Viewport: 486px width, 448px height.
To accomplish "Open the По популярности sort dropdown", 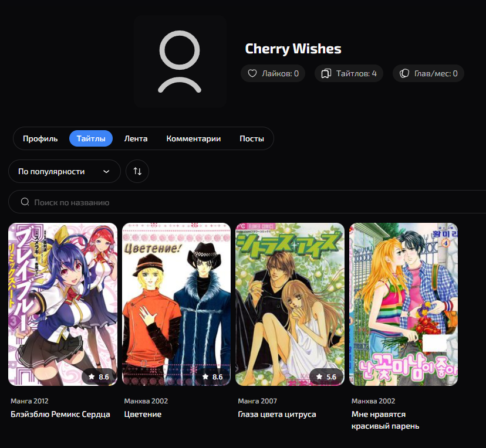I will point(65,171).
